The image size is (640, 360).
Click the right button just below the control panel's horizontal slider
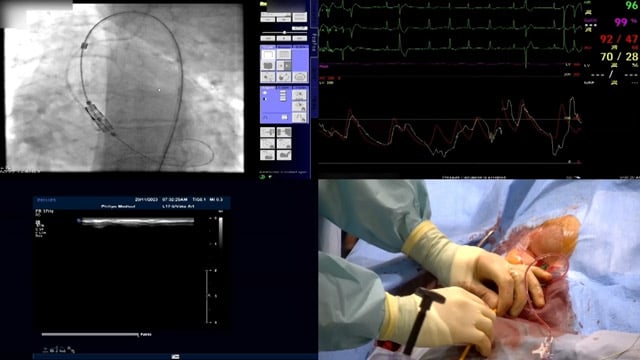300,38
